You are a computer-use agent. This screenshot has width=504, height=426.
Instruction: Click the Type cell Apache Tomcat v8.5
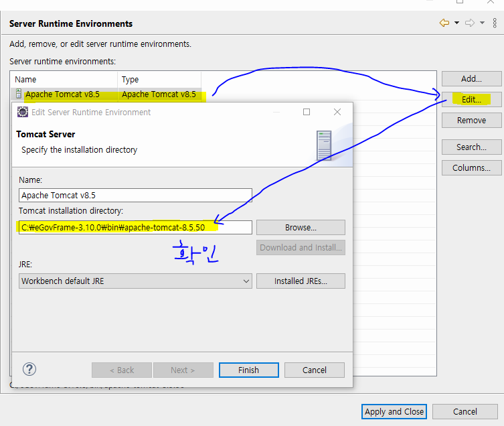point(159,94)
